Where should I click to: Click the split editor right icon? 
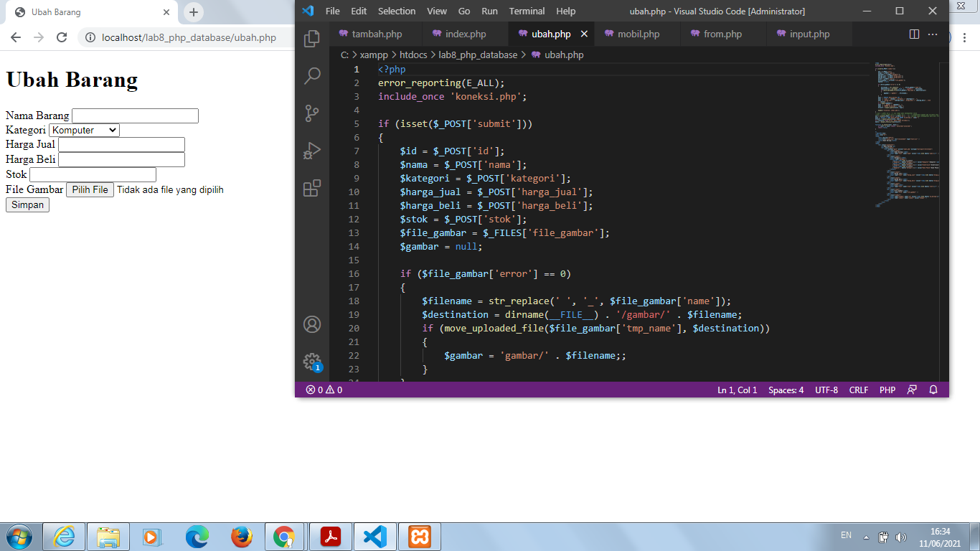pos(914,34)
